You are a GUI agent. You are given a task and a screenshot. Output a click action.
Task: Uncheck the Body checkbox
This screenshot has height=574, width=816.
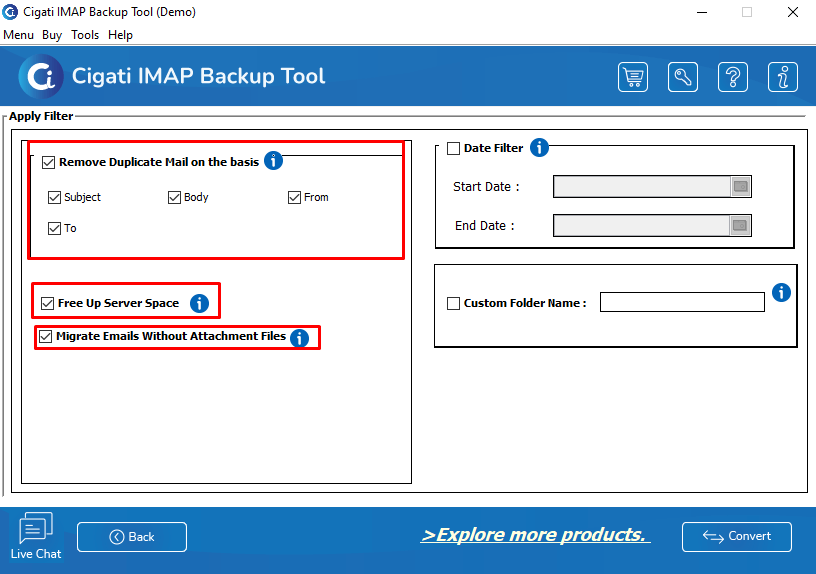(174, 197)
